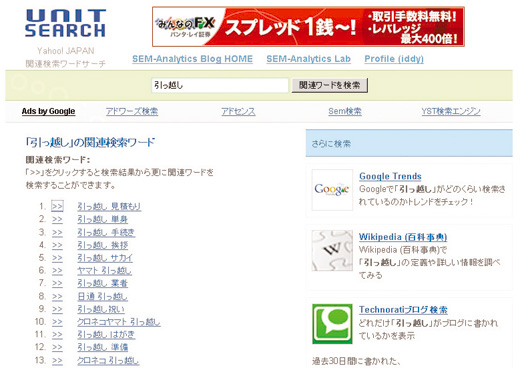
Task: Click >> next to 引っ越し 単身
Action: 57,219
